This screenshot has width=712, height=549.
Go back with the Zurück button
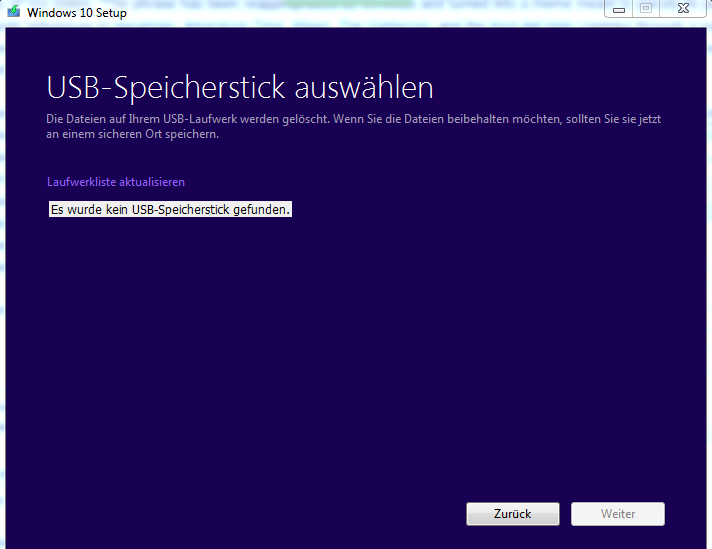[x=513, y=514]
